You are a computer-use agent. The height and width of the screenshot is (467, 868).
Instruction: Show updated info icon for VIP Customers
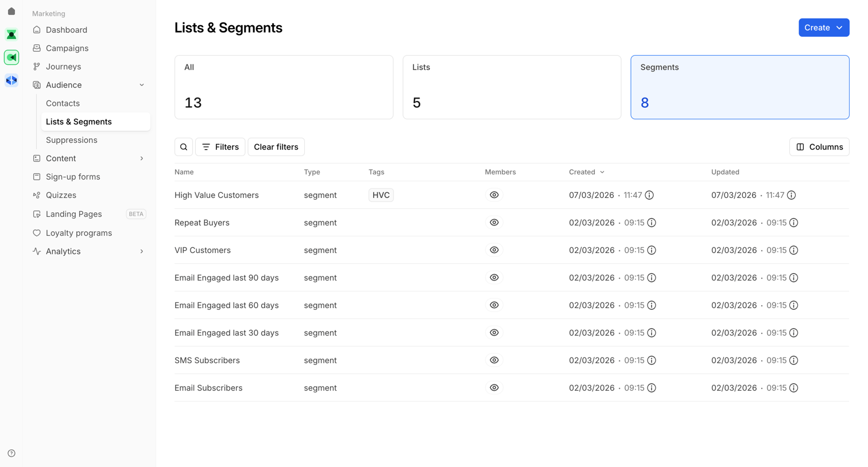point(794,250)
